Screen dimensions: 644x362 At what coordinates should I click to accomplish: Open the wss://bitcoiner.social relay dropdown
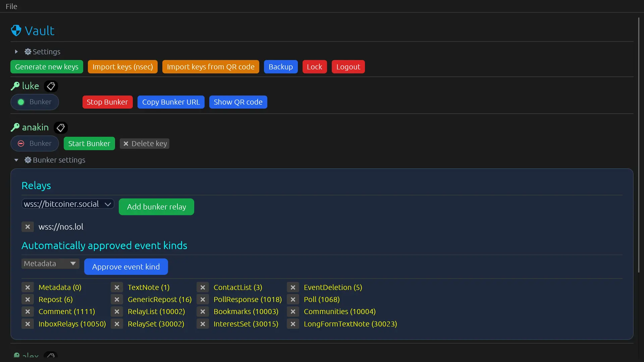click(68, 204)
